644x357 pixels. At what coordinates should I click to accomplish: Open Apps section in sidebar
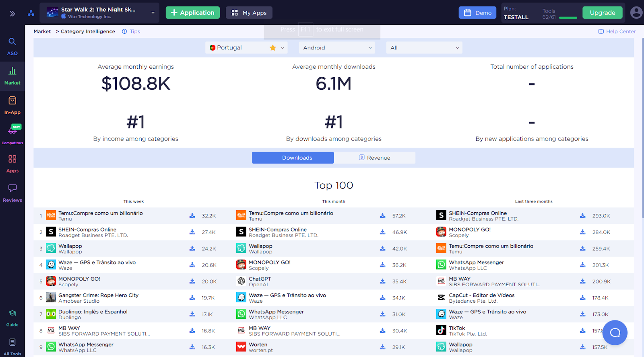[12, 164]
